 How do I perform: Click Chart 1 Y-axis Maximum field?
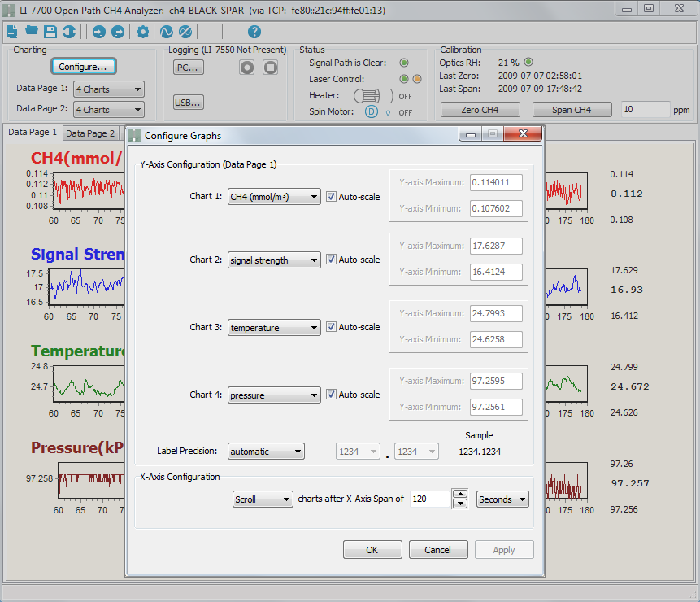click(x=496, y=182)
